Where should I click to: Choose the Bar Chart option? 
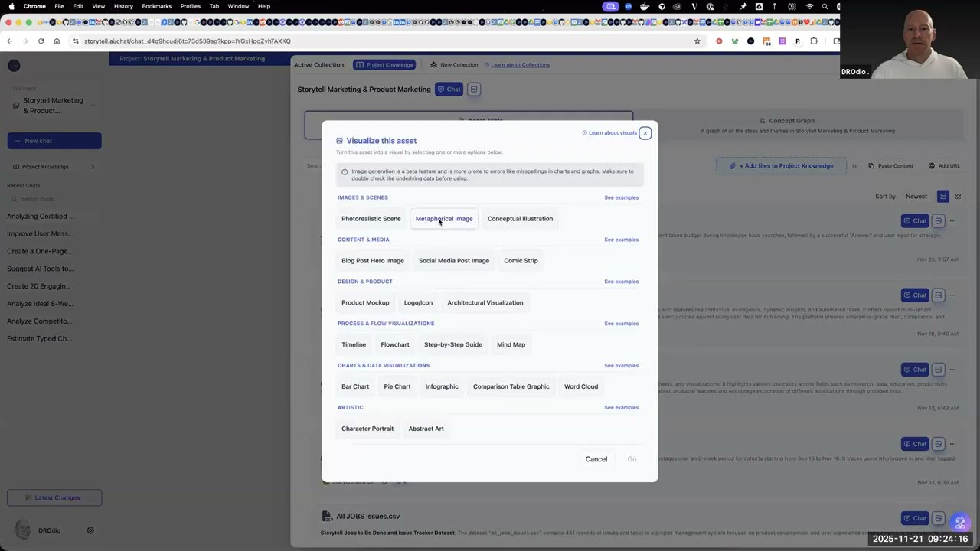coord(355,387)
